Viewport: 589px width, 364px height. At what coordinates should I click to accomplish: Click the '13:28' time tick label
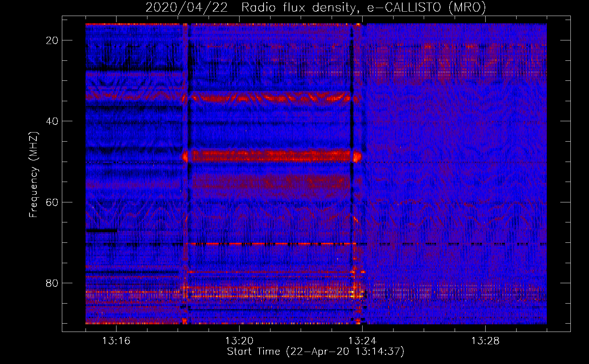(485, 341)
